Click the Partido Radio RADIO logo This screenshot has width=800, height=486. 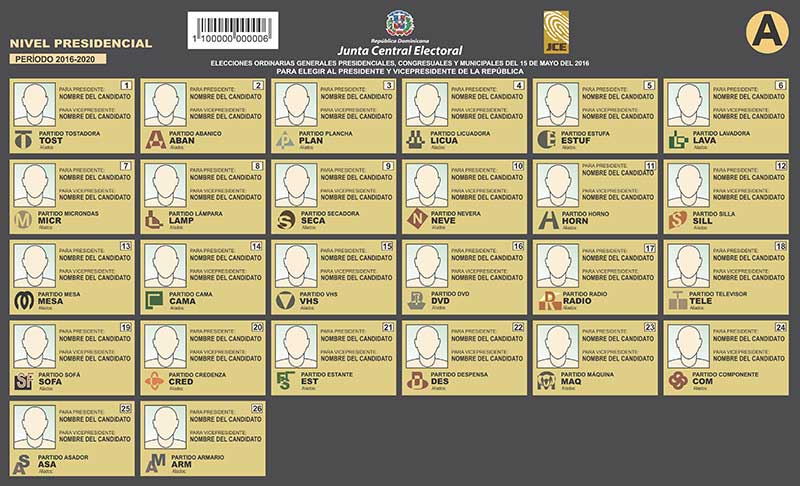[x=549, y=301]
